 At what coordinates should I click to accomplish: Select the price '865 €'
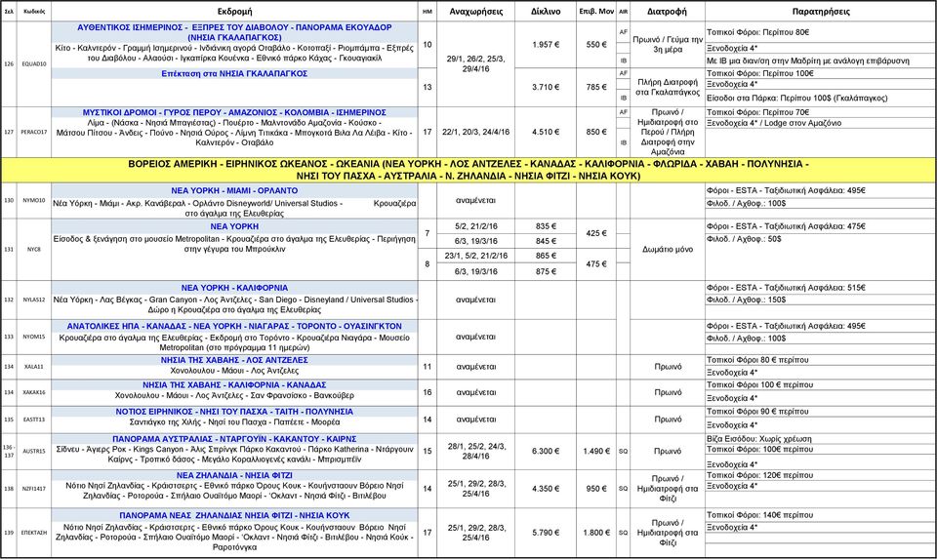point(546,256)
